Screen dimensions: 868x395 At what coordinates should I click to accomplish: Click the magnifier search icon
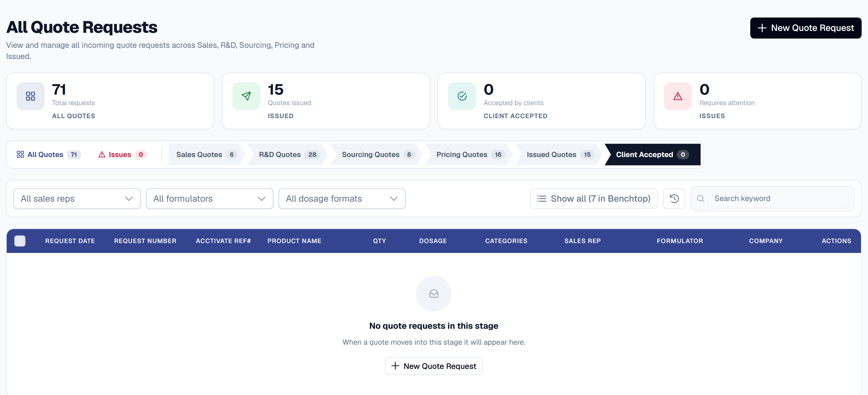[701, 199]
